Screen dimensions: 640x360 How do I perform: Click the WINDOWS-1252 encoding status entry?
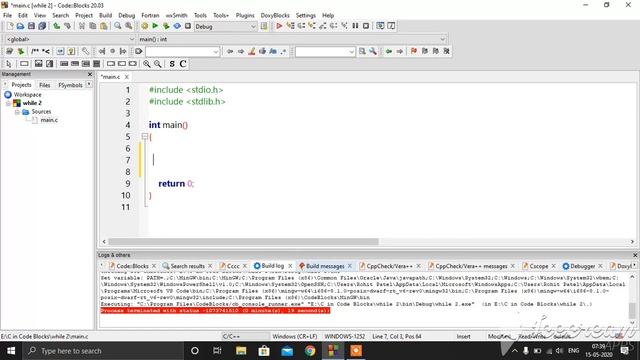(344, 336)
